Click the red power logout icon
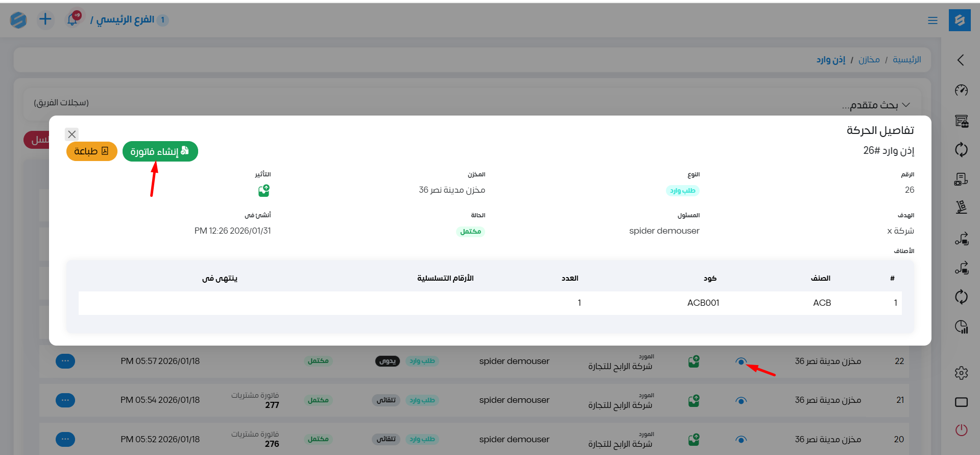 (x=961, y=430)
